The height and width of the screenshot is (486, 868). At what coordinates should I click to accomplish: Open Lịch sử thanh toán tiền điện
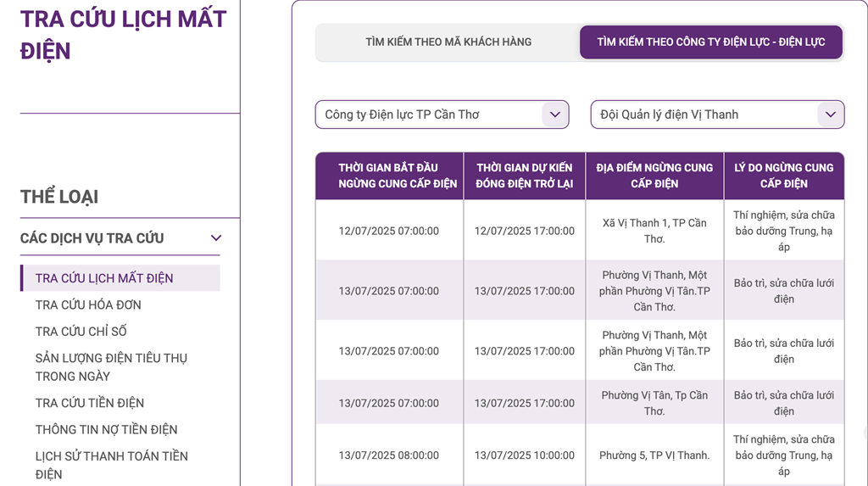tap(111, 465)
